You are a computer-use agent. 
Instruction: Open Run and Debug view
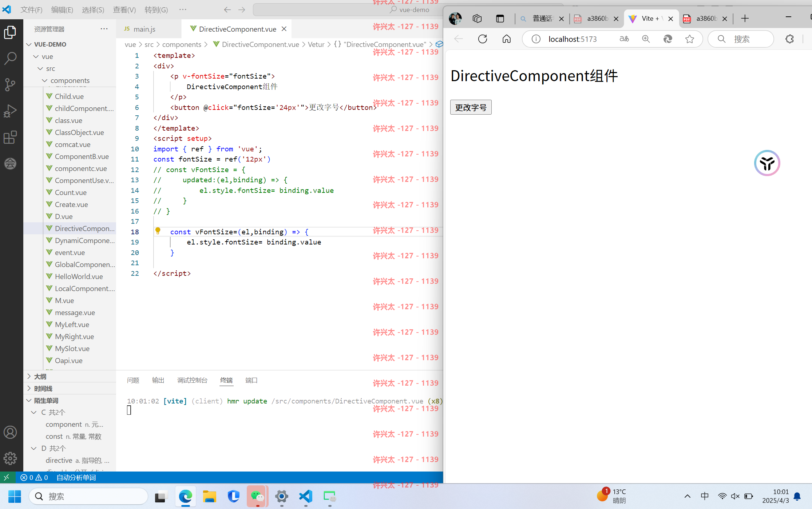10,111
